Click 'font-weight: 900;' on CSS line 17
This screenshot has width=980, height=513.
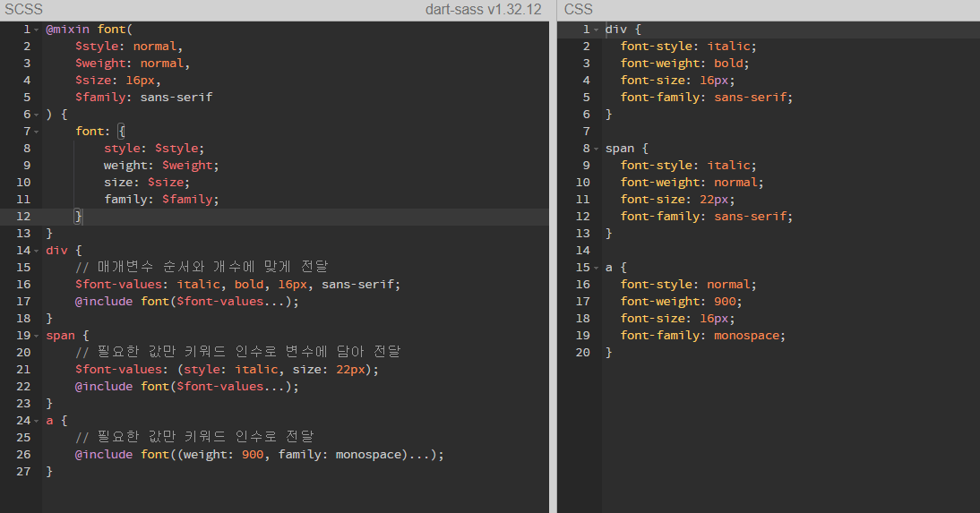681,301
